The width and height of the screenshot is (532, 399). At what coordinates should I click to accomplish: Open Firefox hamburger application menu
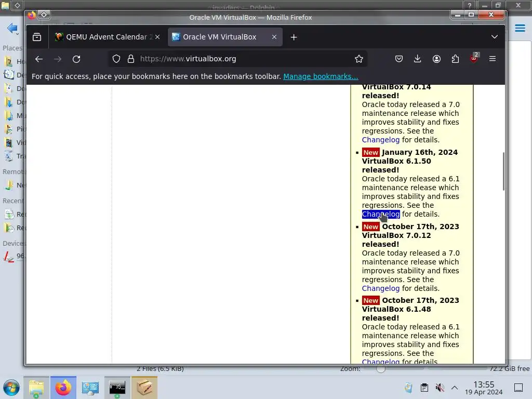493,59
